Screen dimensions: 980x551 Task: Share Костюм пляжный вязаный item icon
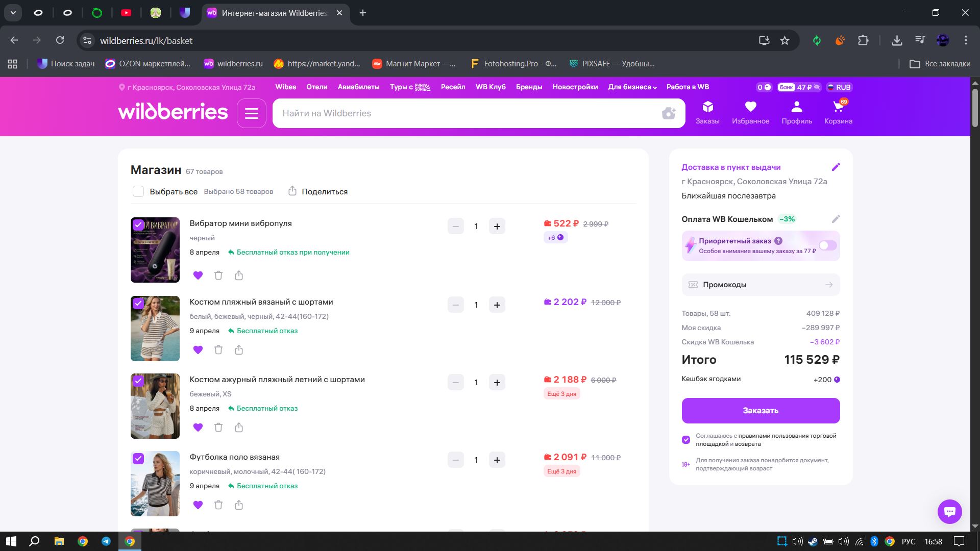pyautogui.click(x=239, y=350)
